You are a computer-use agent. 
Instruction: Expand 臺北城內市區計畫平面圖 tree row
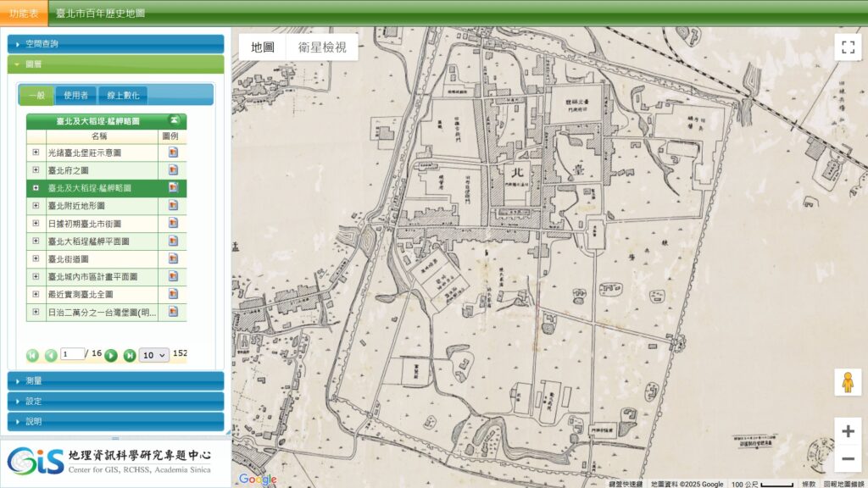point(36,276)
